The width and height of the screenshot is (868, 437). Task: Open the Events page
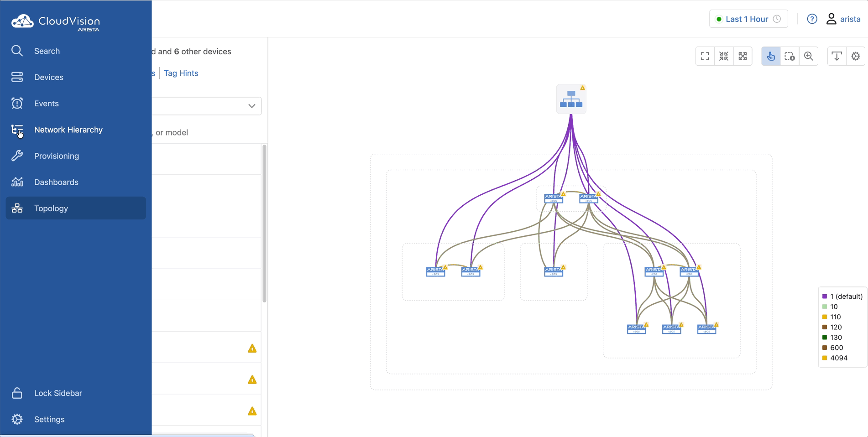pos(76,104)
